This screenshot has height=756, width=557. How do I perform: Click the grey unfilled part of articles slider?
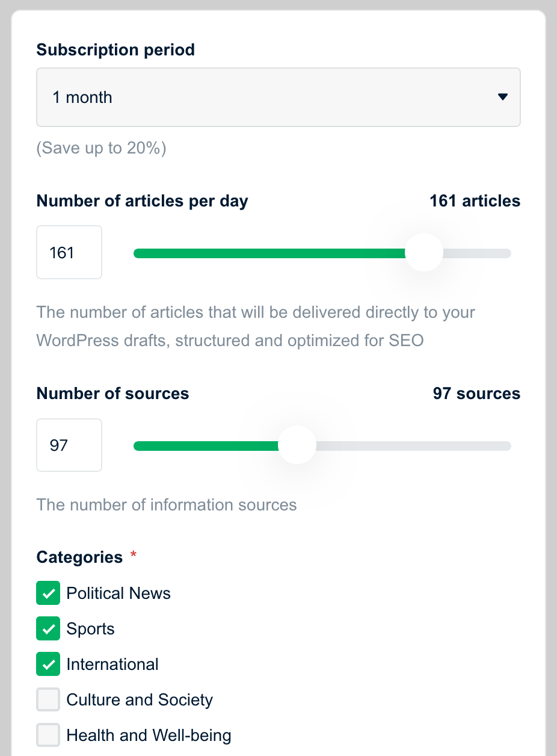coord(478,253)
